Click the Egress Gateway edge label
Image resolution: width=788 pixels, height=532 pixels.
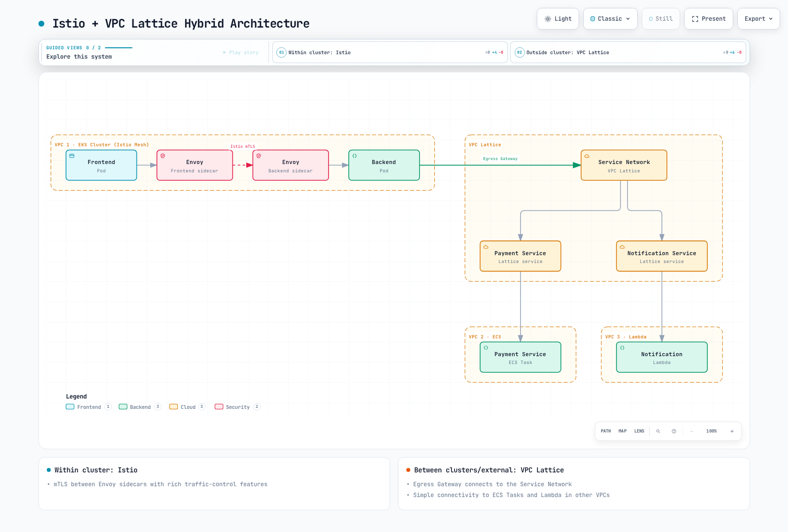(x=500, y=159)
